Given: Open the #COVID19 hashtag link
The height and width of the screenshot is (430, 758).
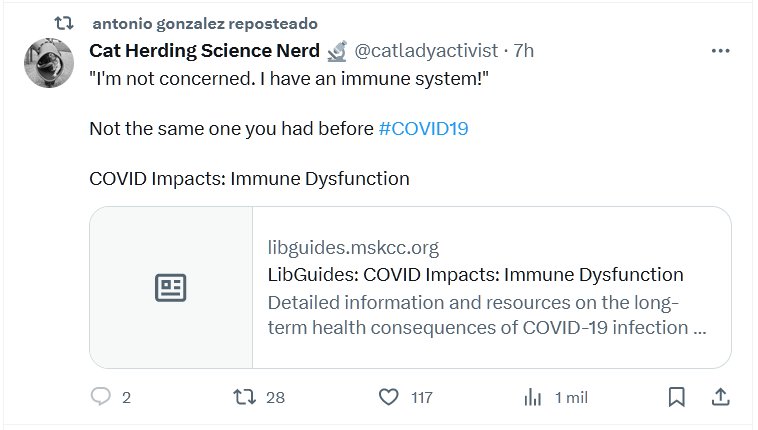Looking at the screenshot, I should [x=424, y=128].
